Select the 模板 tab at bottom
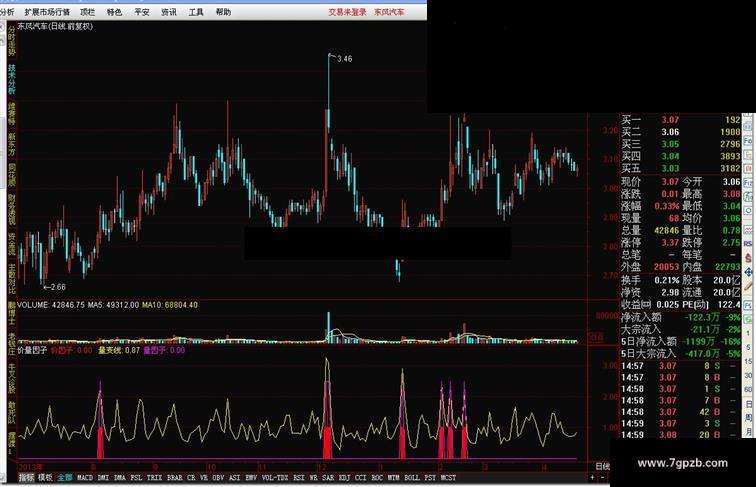 tap(45, 477)
